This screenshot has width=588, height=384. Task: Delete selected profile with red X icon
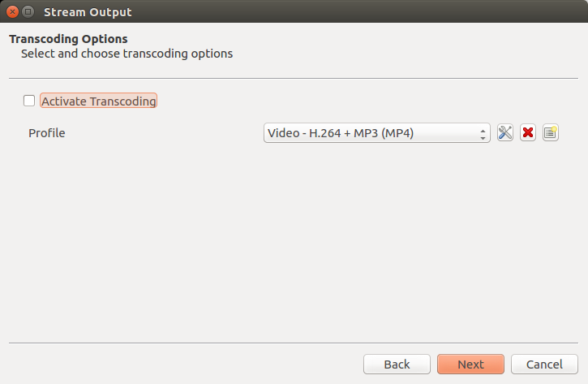tap(528, 132)
